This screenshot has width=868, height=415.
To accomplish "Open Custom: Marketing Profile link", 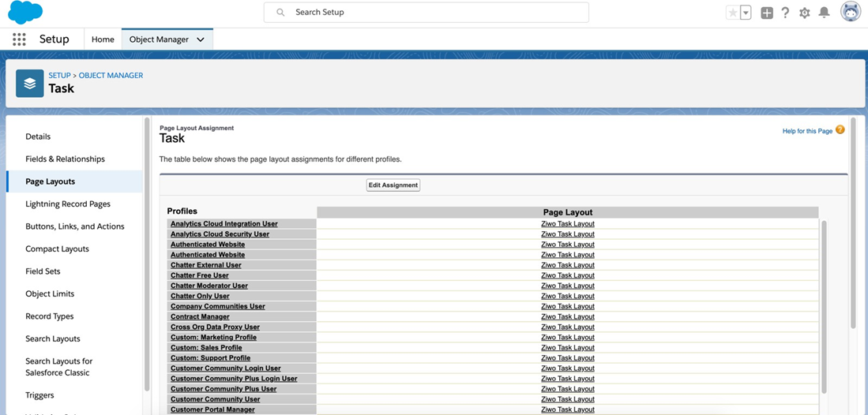I will click(x=214, y=337).
